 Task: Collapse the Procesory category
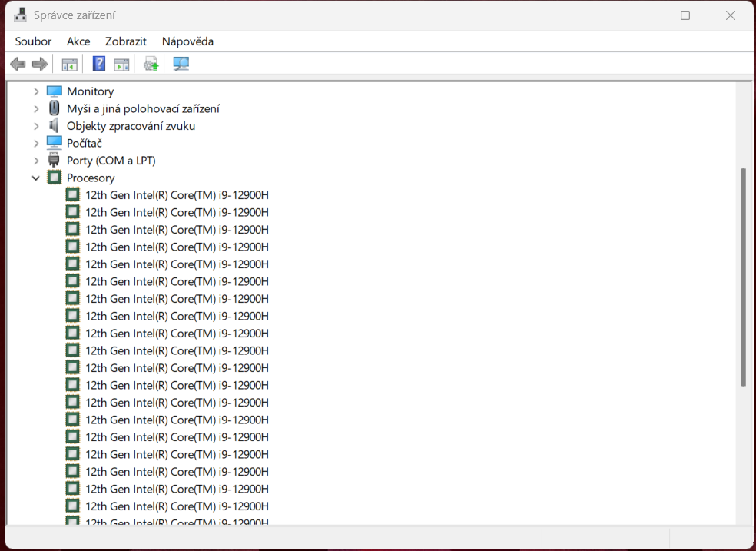click(x=36, y=178)
